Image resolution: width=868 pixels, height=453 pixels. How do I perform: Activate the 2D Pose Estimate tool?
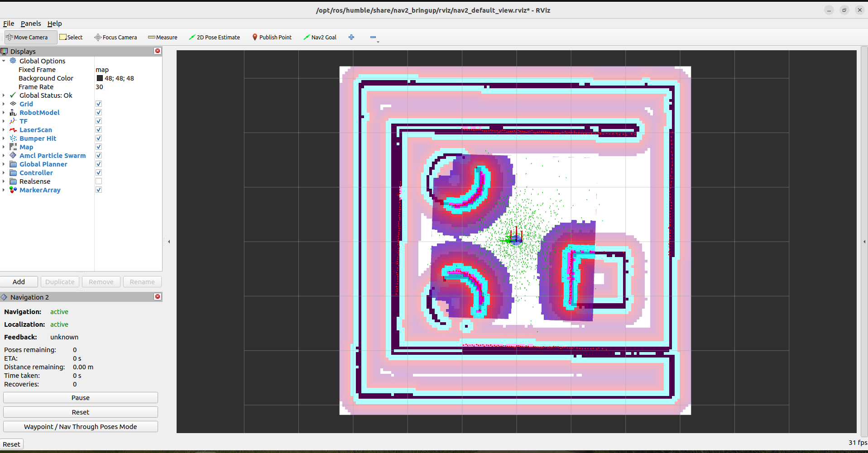215,37
